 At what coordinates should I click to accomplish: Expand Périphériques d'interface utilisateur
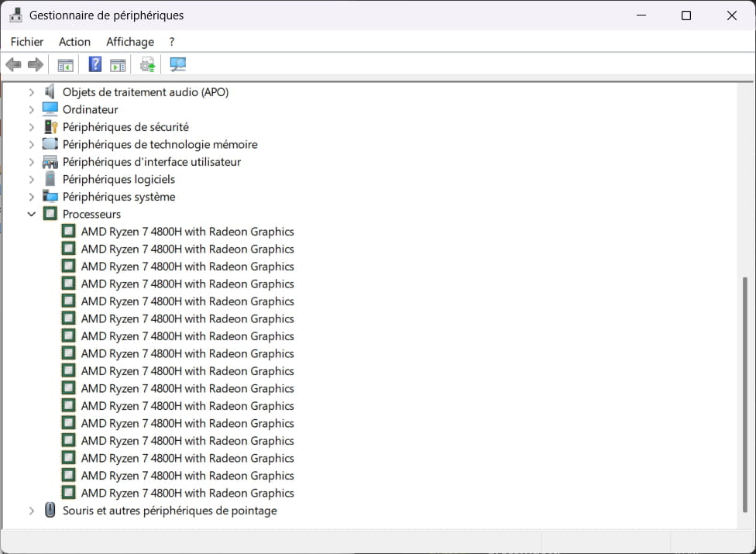31,162
